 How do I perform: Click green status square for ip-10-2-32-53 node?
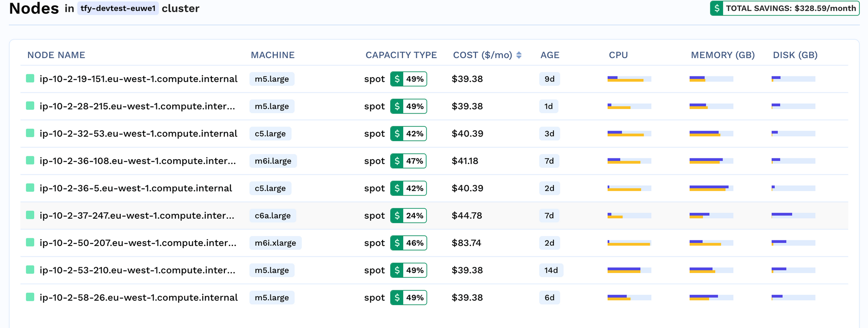click(30, 133)
